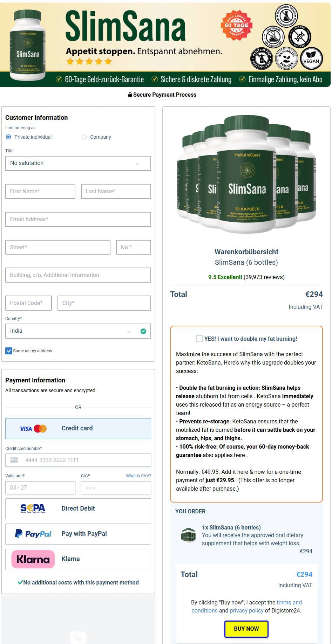Screen dimensions: 332x644
Task: Focus the Email Address input field
Action: point(78,219)
